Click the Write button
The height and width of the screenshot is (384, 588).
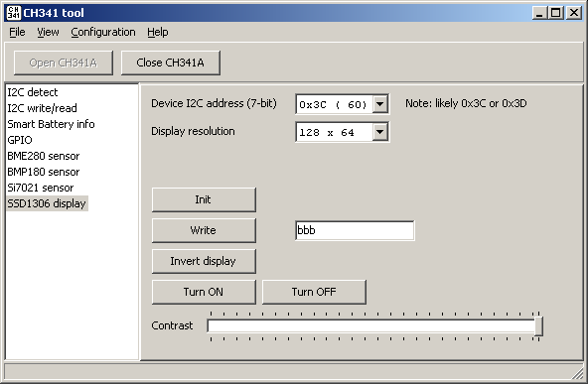coord(204,230)
